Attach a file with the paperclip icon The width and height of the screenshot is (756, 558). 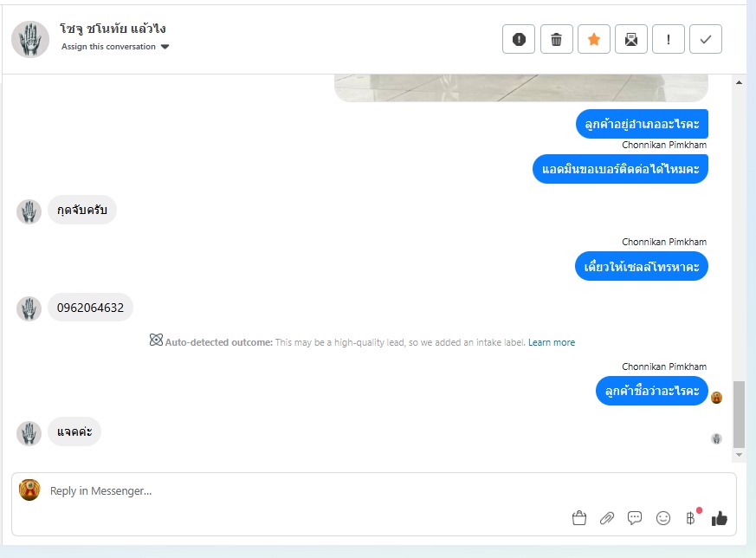tap(607, 518)
